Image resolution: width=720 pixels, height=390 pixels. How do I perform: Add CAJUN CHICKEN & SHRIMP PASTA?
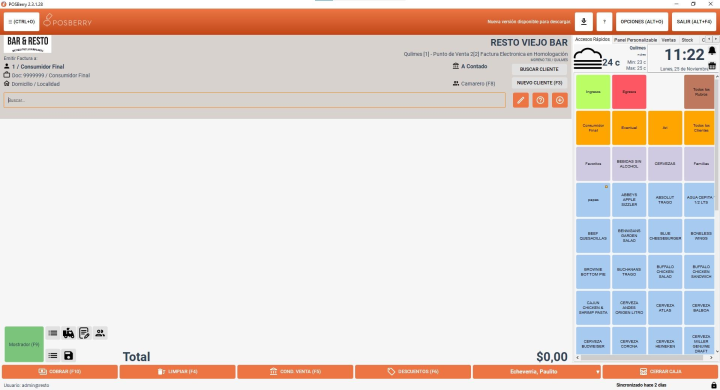tap(593, 308)
